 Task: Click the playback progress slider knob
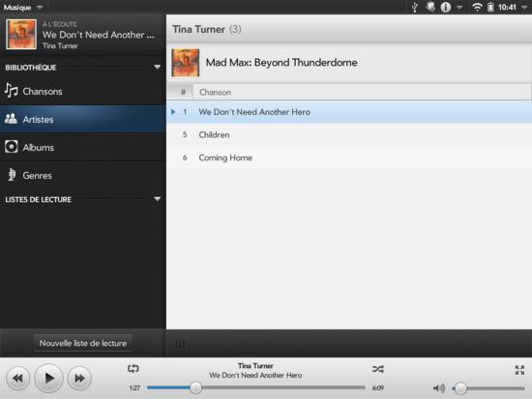point(195,387)
